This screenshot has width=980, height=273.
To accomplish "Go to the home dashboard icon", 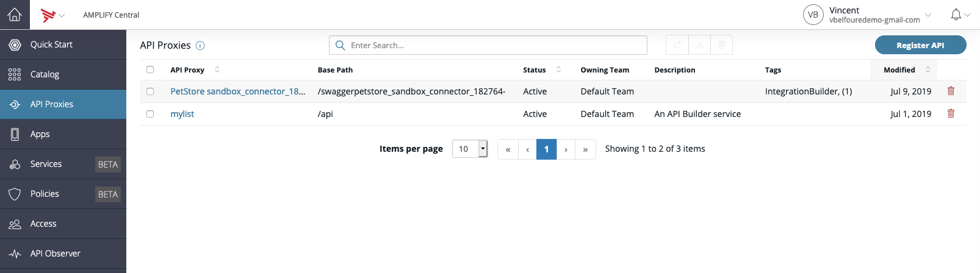I will point(15,15).
